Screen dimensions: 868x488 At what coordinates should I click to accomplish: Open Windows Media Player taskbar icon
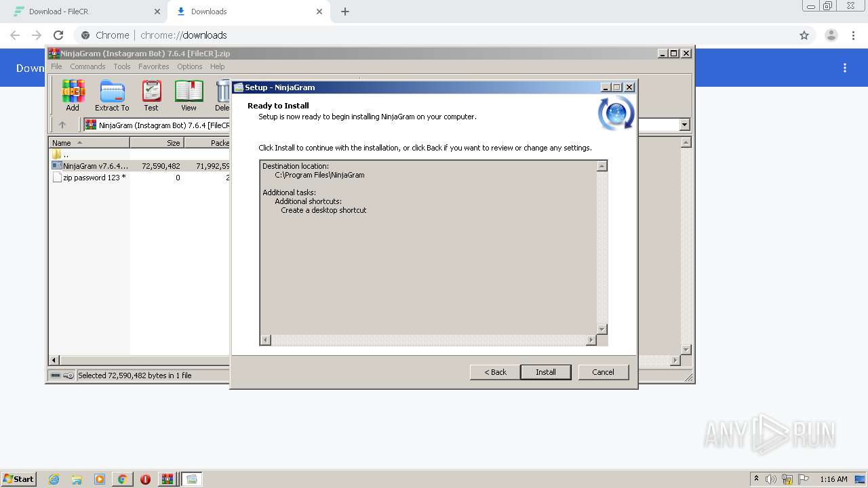point(100,479)
